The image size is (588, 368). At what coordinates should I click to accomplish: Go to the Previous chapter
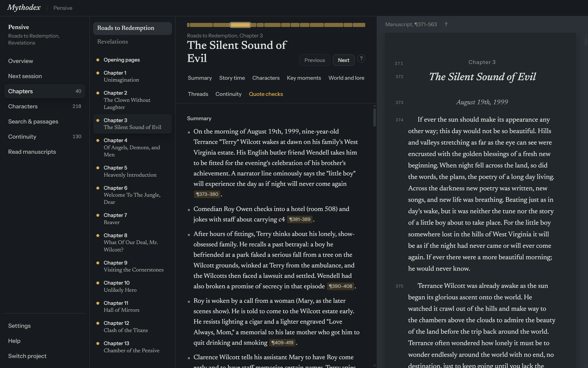coord(315,60)
